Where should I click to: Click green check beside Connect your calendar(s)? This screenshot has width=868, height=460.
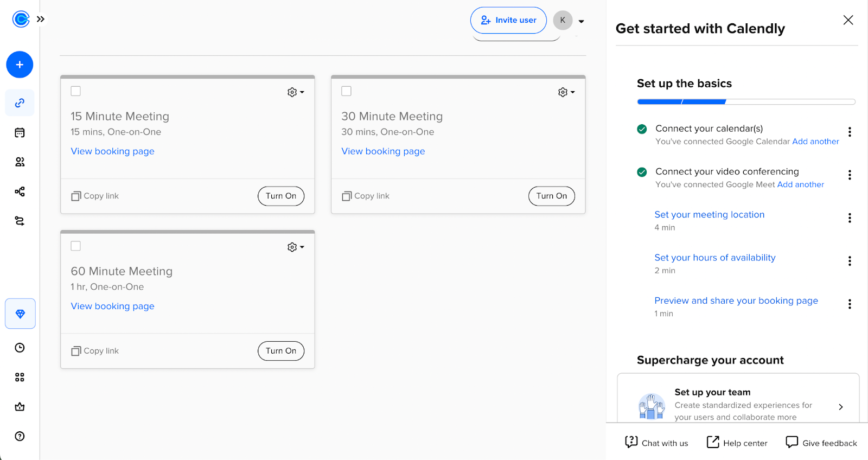point(642,129)
